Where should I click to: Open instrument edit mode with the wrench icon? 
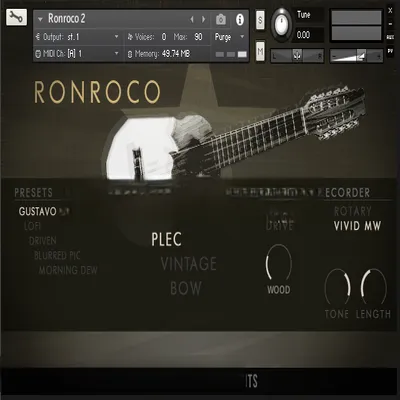[16, 17]
